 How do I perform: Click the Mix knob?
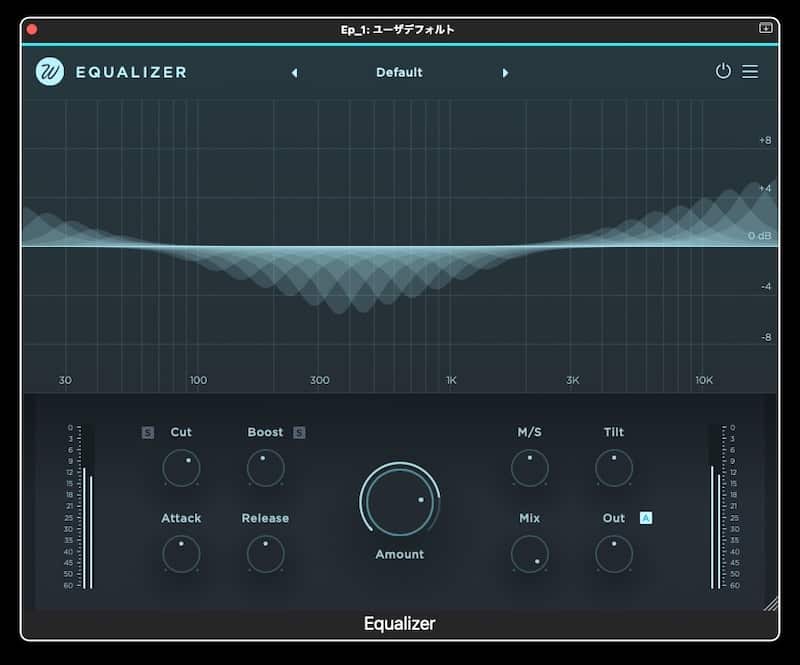[530, 554]
